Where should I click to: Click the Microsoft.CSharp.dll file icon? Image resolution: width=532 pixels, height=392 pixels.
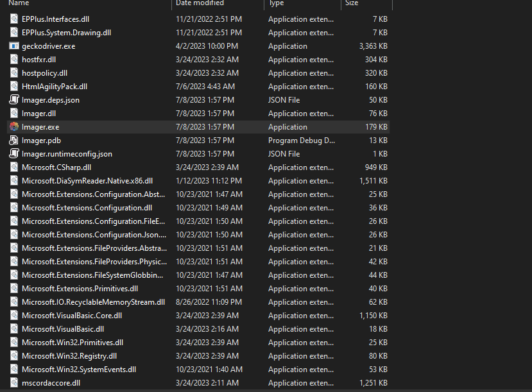(x=14, y=167)
